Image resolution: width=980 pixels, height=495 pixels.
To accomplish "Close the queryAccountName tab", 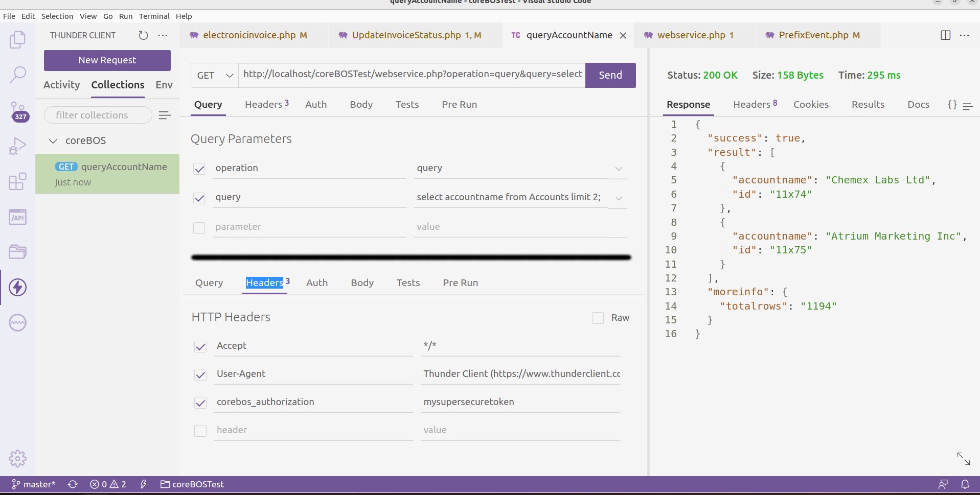I will click(623, 35).
